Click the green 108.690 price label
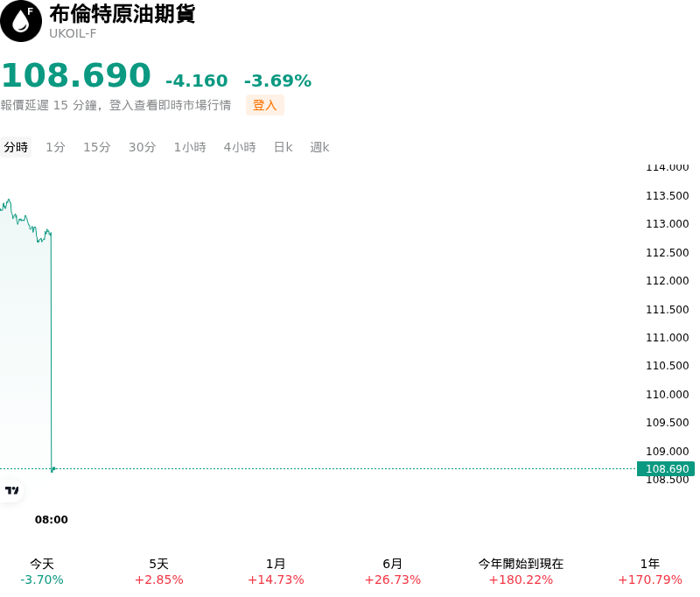Screen dimensions: 700x597 pos(666,468)
